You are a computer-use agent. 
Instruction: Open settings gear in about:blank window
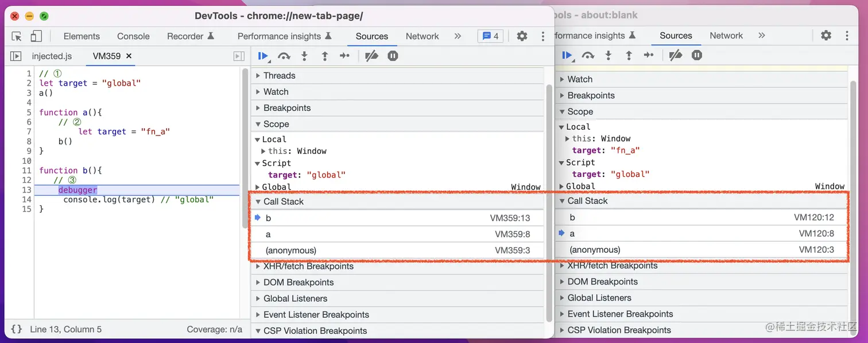(x=826, y=36)
